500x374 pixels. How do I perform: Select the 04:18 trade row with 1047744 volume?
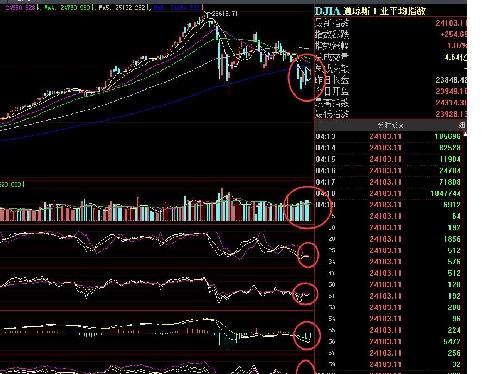click(388, 193)
